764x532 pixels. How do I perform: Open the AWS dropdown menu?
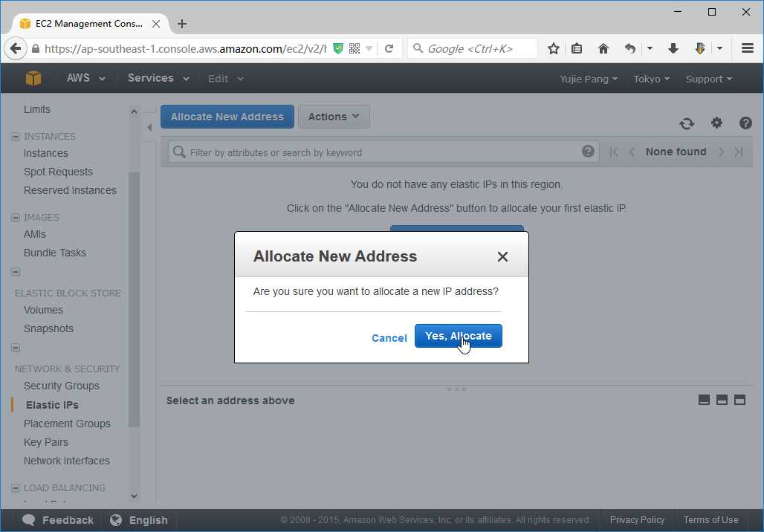(85, 78)
